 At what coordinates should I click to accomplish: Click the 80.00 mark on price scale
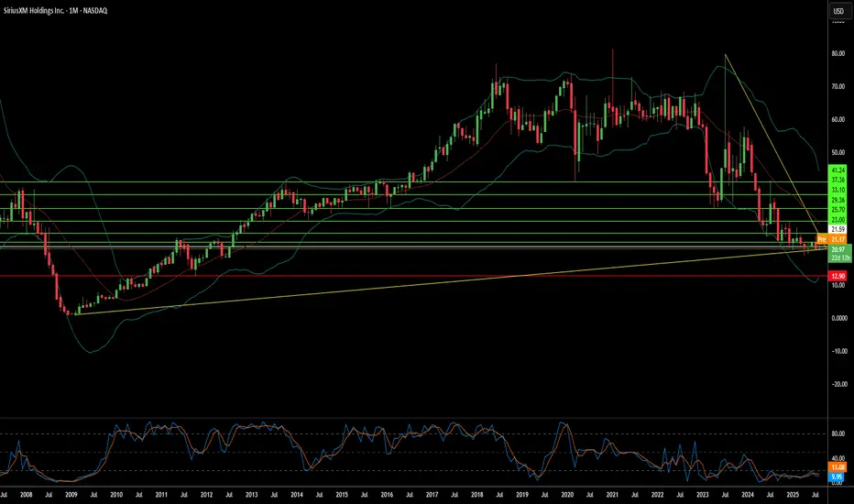pyautogui.click(x=837, y=53)
